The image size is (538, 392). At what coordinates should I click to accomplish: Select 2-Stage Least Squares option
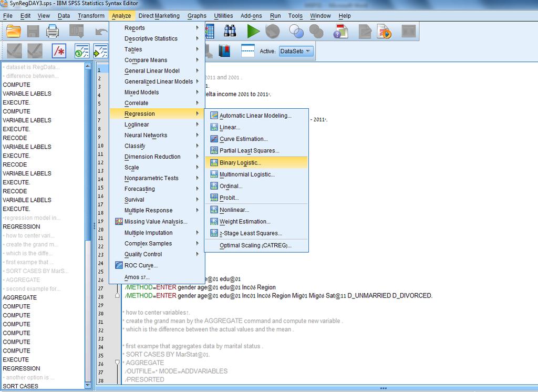pos(256,233)
